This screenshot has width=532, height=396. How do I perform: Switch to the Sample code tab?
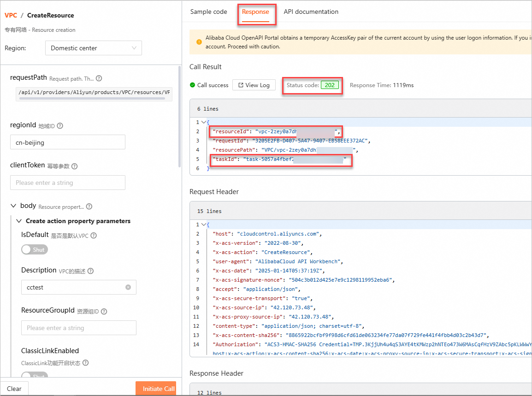click(x=209, y=12)
